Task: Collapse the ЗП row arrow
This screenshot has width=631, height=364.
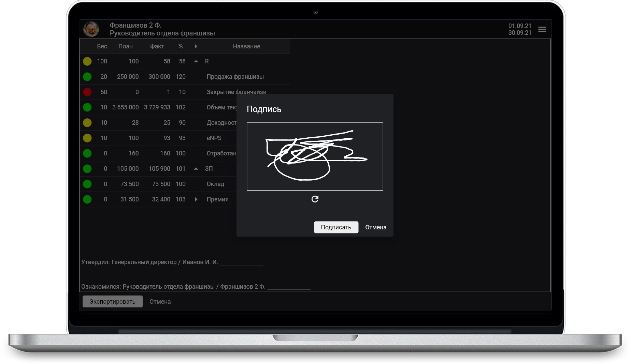Action: [x=196, y=169]
